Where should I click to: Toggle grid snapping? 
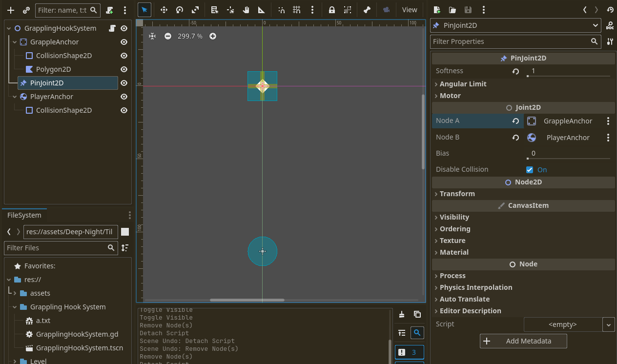[x=296, y=10]
